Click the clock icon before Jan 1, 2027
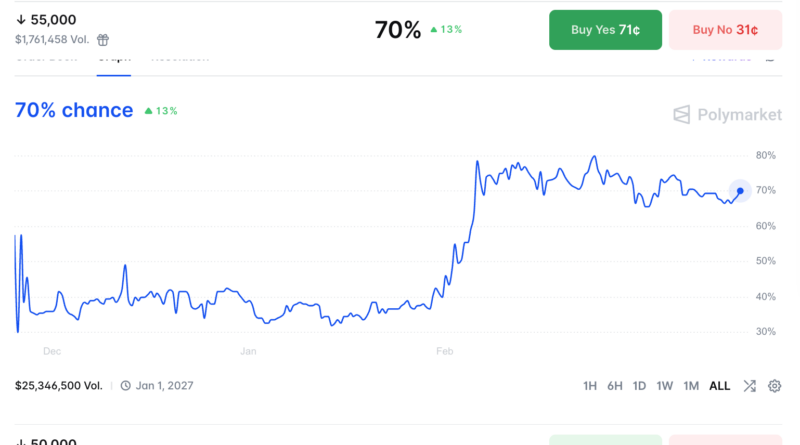800x445 pixels. [125, 385]
